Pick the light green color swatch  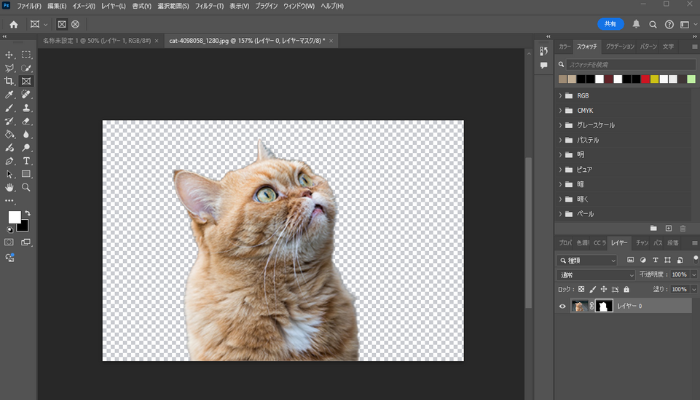tap(691, 79)
